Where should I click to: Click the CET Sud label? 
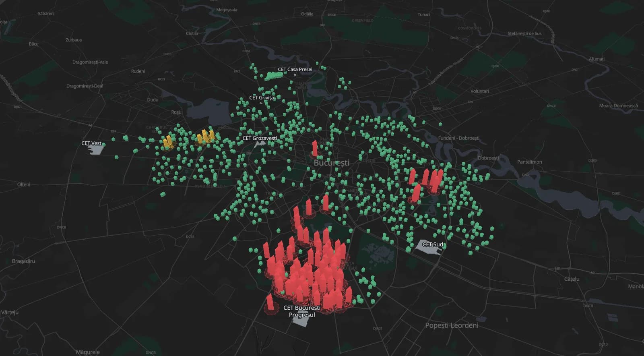[x=433, y=244]
